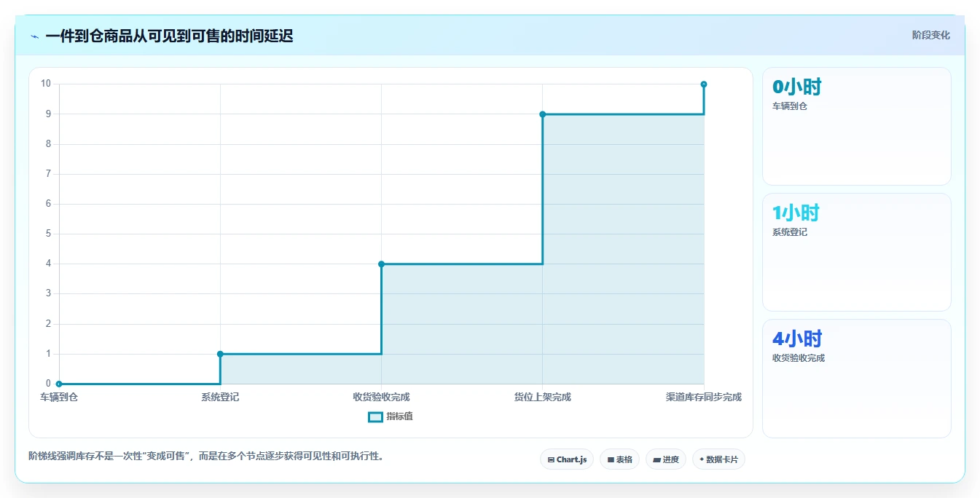Click the data point at 货位上架完成 value 9
The image size is (980, 498).
click(542, 114)
